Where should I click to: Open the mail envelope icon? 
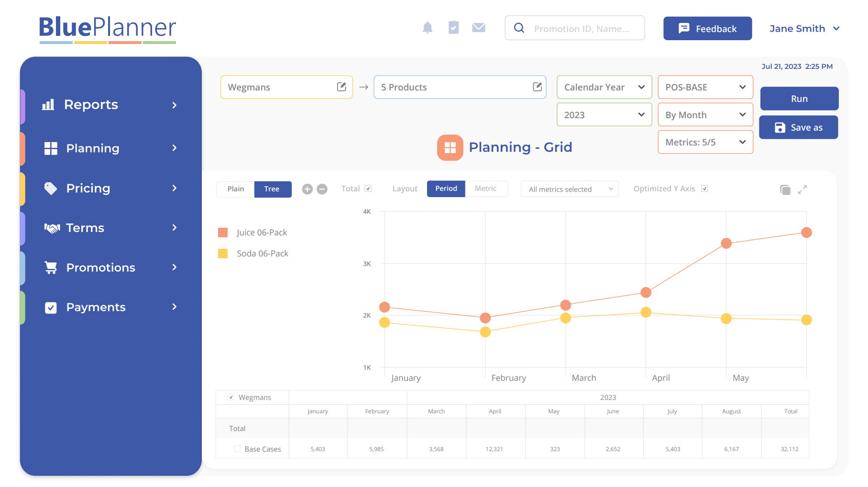coord(478,28)
